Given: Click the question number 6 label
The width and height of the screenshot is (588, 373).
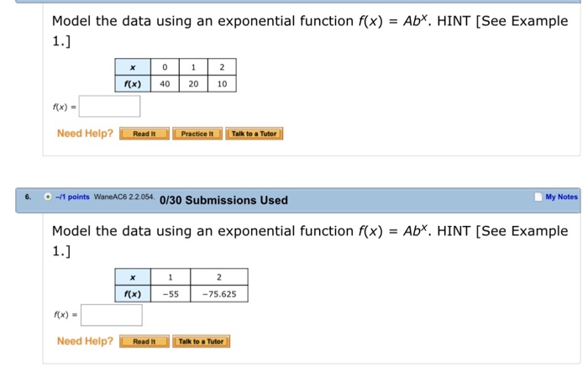Looking at the screenshot, I should [x=28, y=197].
